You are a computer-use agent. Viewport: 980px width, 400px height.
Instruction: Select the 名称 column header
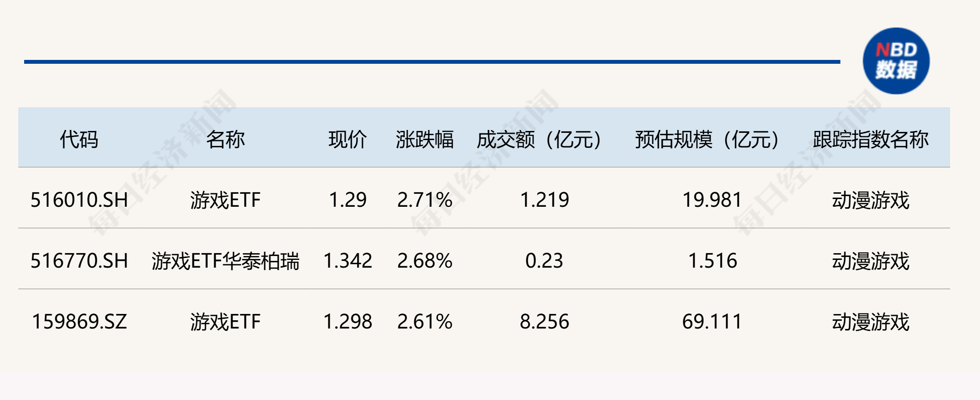225,140
